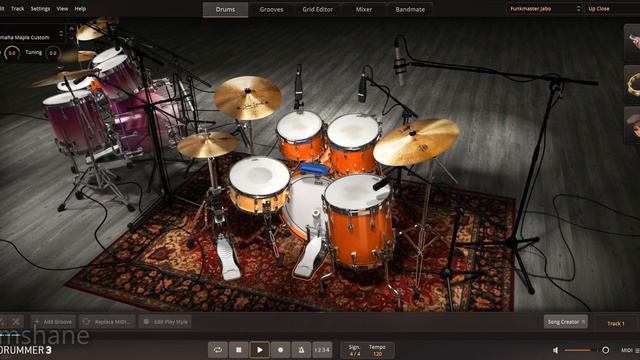Click the tempo value 120

378,354
